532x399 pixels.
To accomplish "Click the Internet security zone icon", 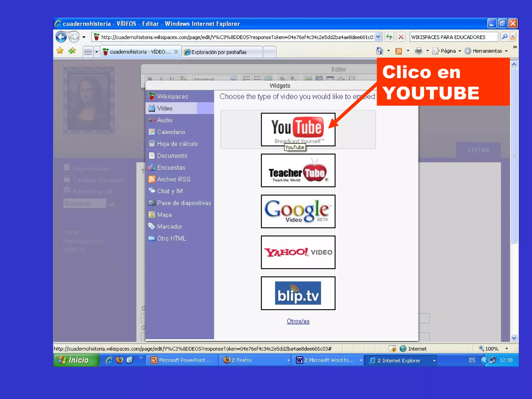I will [x=403, y=349].
